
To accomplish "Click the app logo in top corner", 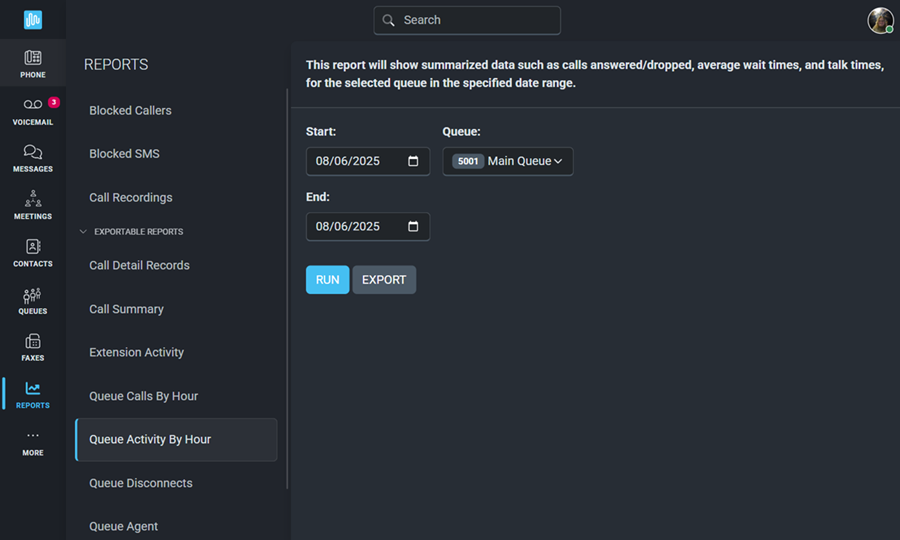I will 33,20.
